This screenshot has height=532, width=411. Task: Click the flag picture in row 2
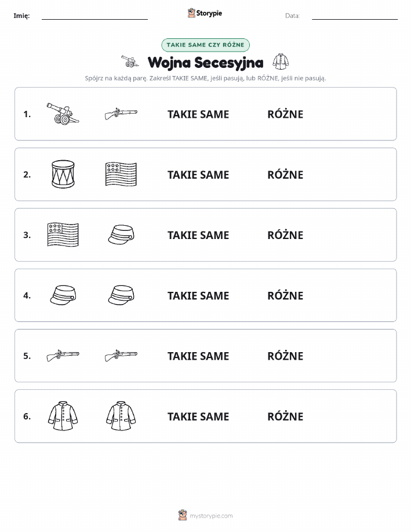[121, 174]
